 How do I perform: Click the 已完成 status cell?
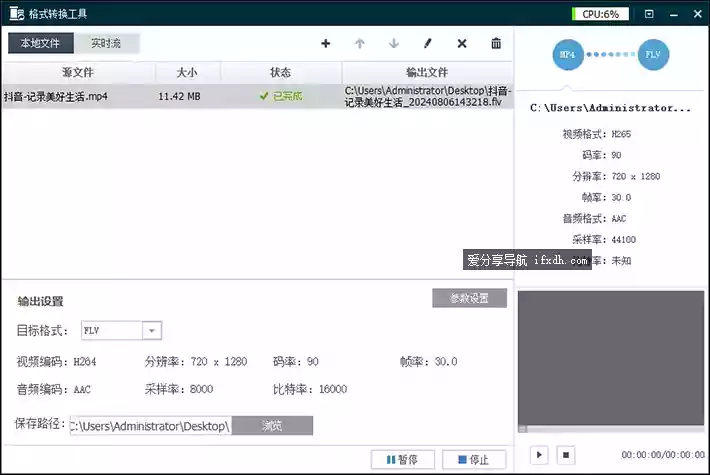(x=281, y=96)
